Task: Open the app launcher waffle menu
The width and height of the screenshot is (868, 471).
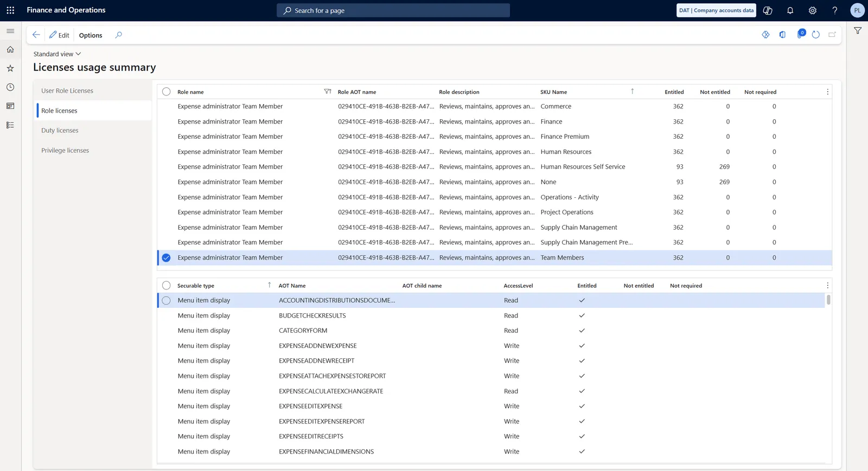Action: (10, 10)
